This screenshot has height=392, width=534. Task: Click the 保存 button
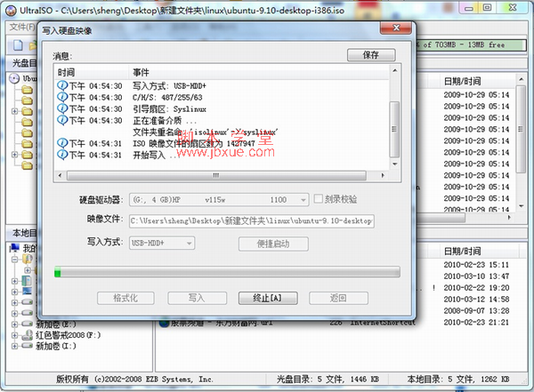tap(371, 54)
